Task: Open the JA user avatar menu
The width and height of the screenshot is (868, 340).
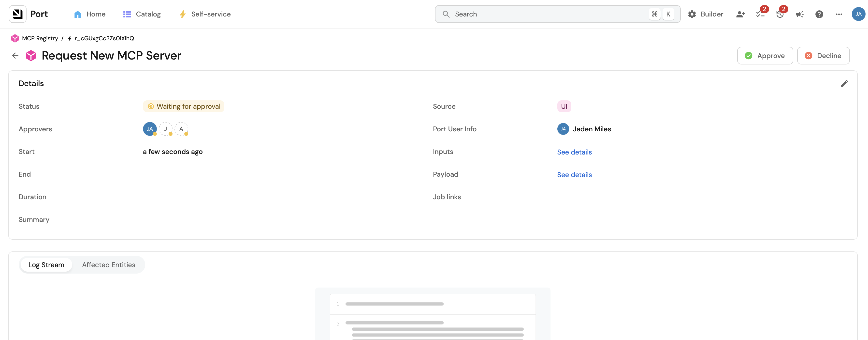Action: (x=858, y=14)
